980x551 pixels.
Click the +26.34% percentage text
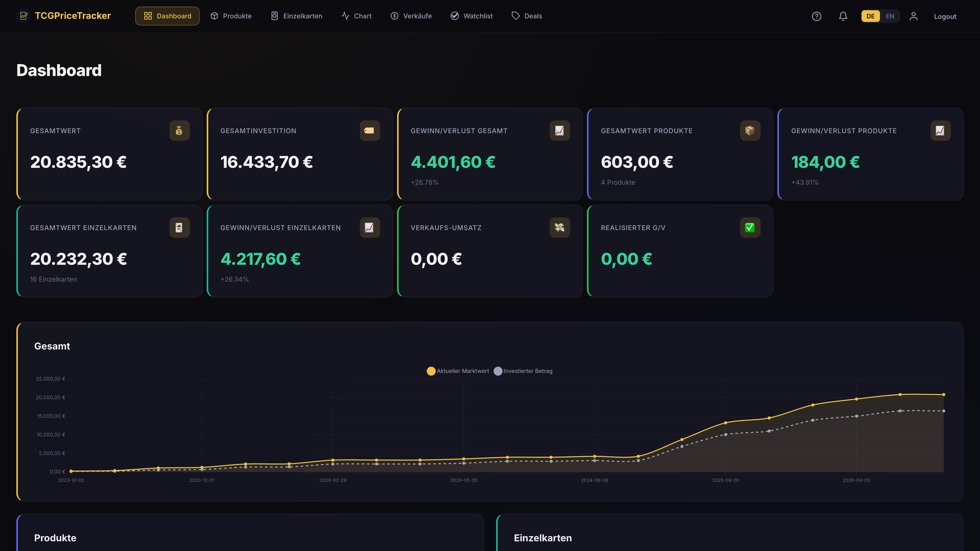[x=235, y=280]
